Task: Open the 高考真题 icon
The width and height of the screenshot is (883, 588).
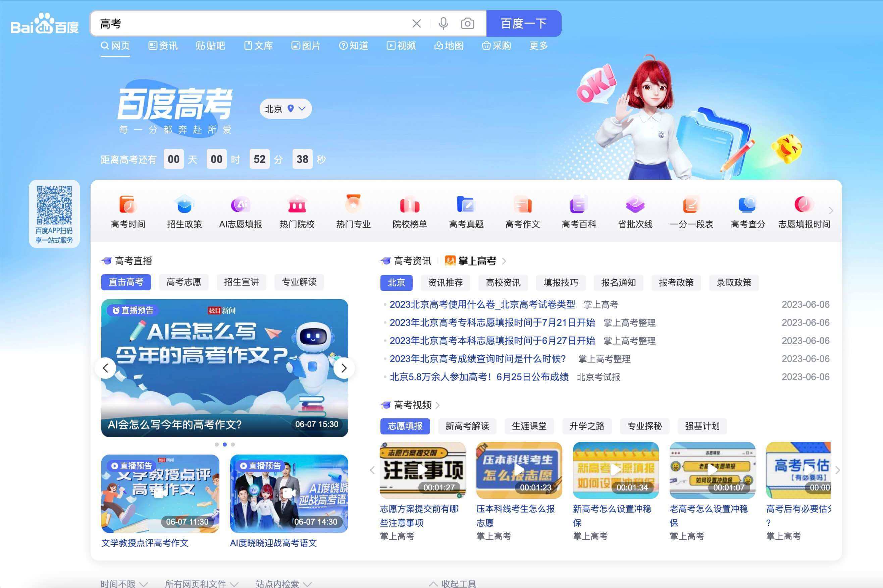Action: click(x=466, y=212)
